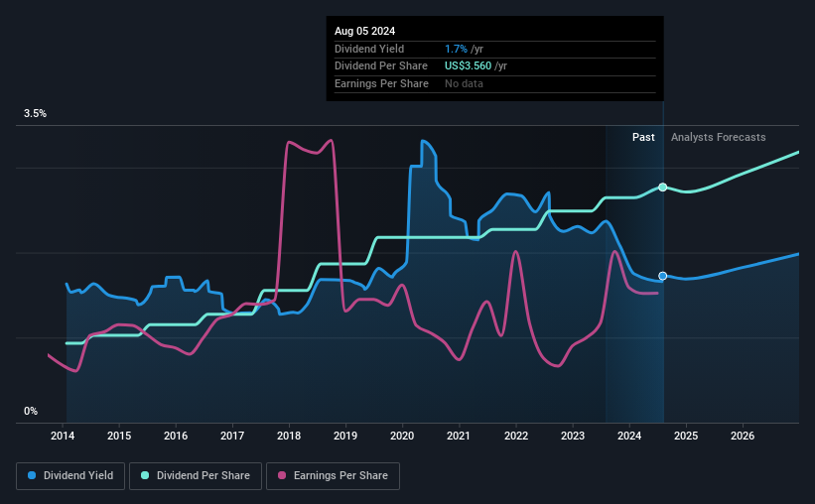
Task: Click the Aug 05 2024 tooltip date header
Action: [364, 31]
